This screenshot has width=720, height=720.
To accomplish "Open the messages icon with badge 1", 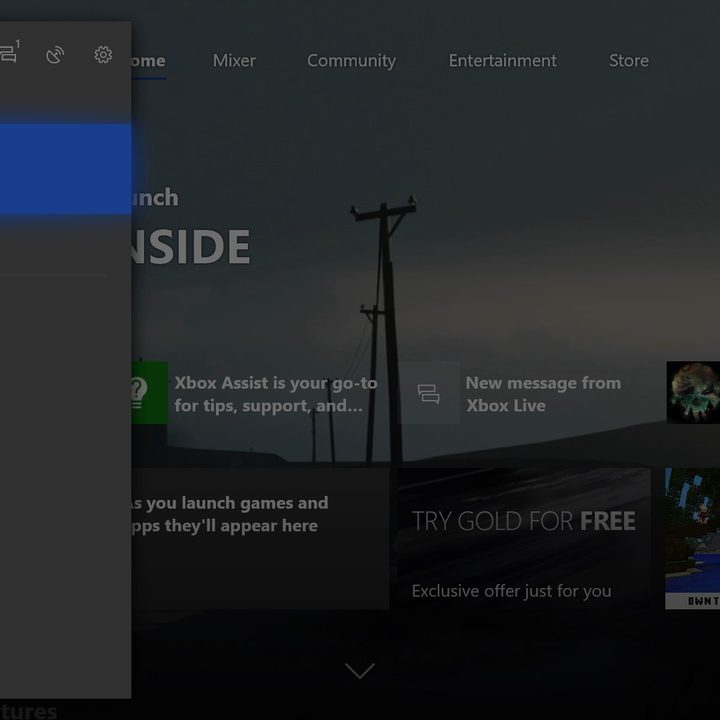I will (8, 53).
